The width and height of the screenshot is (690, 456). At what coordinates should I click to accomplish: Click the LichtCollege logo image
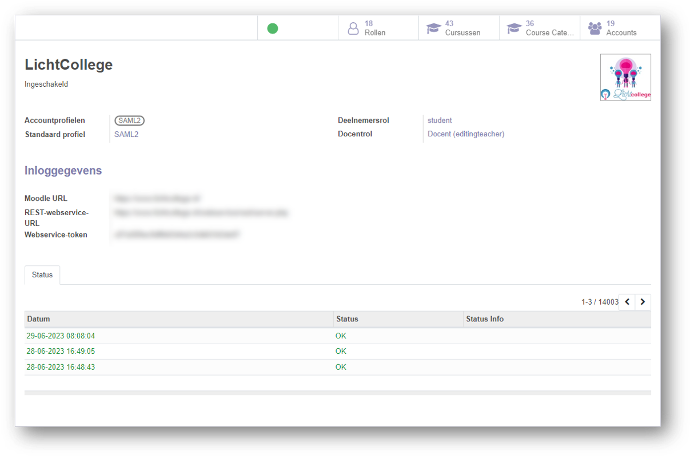click(625, 78)
